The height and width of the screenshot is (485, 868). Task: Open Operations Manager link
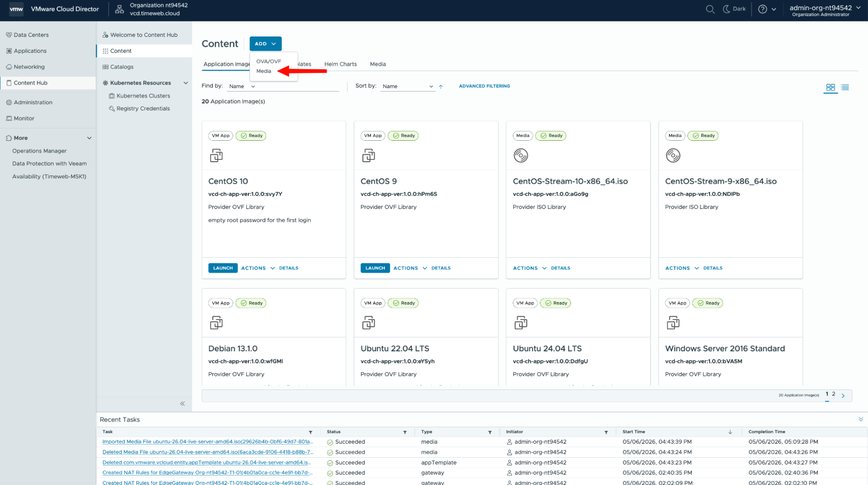tap(40, 151)
